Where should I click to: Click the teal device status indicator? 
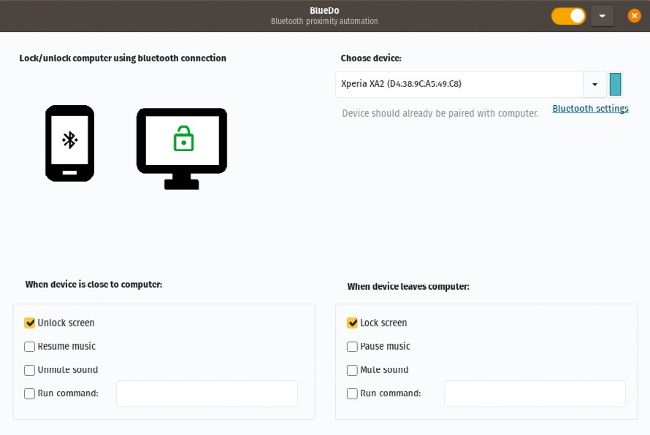point(616,84)
